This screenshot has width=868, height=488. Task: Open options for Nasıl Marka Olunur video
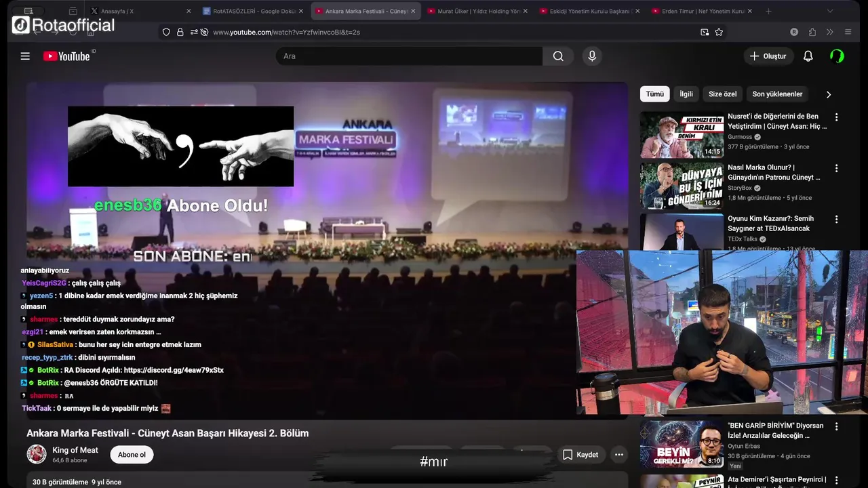(x=836, y=168)
